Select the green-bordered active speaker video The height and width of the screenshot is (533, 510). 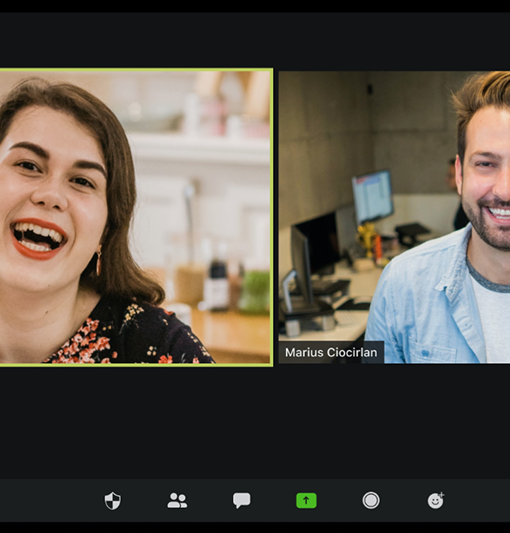click(136, 217)
